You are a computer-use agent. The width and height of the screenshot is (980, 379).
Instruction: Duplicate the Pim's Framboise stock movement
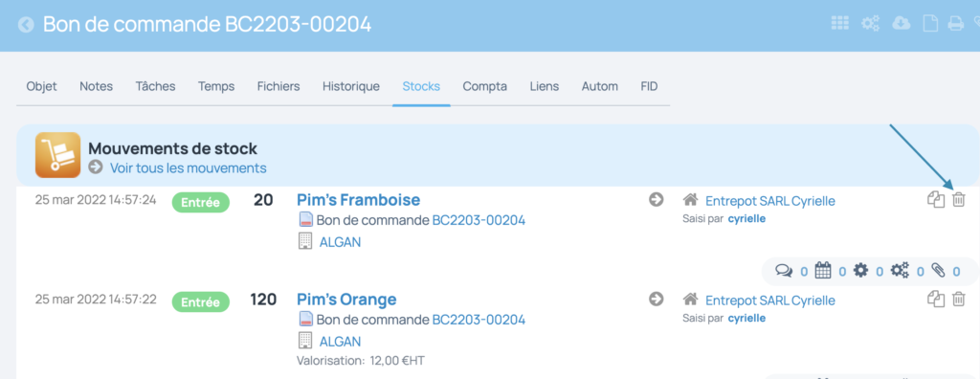click(x=936, y=200)
